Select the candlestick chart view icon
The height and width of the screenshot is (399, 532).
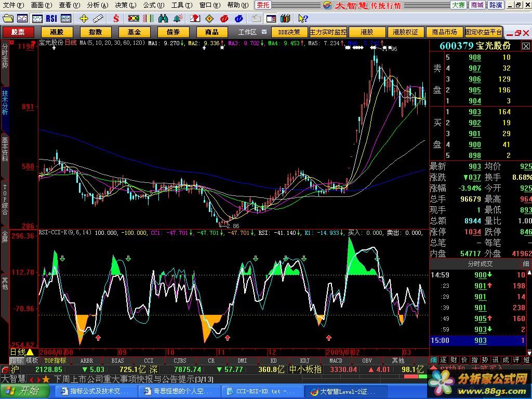click(37, 18)
